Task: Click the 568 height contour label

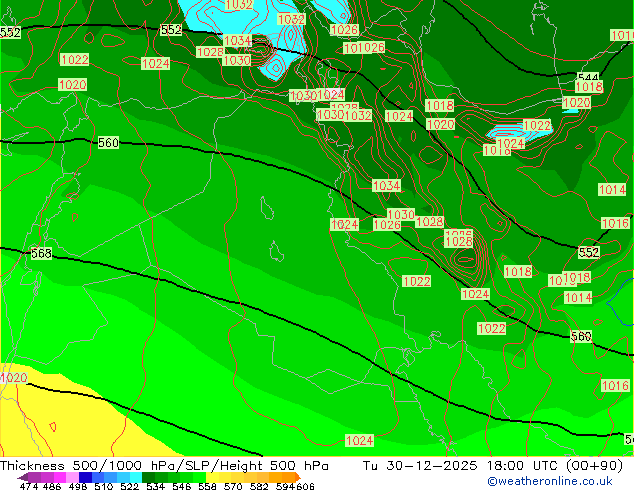Action: [41, 253]
